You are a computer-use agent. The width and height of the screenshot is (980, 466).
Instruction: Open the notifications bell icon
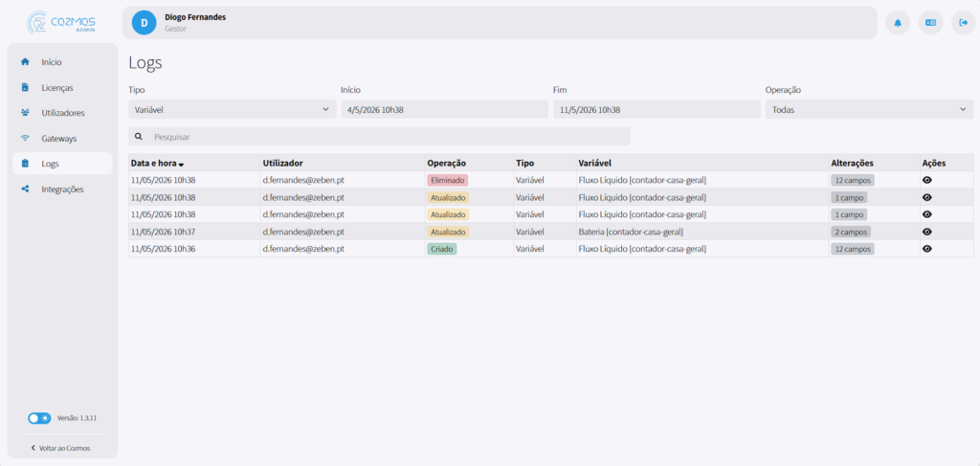coord(898,23)
